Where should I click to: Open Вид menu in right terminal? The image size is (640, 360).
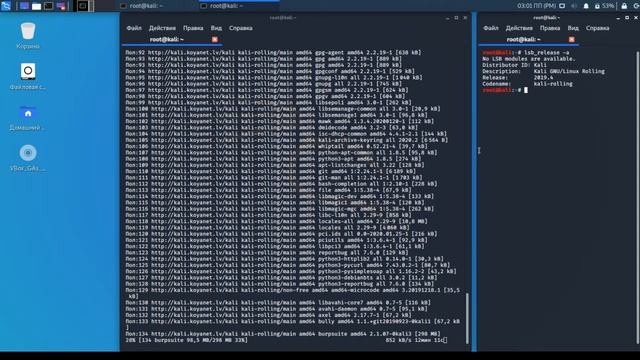tap(573, 28)
